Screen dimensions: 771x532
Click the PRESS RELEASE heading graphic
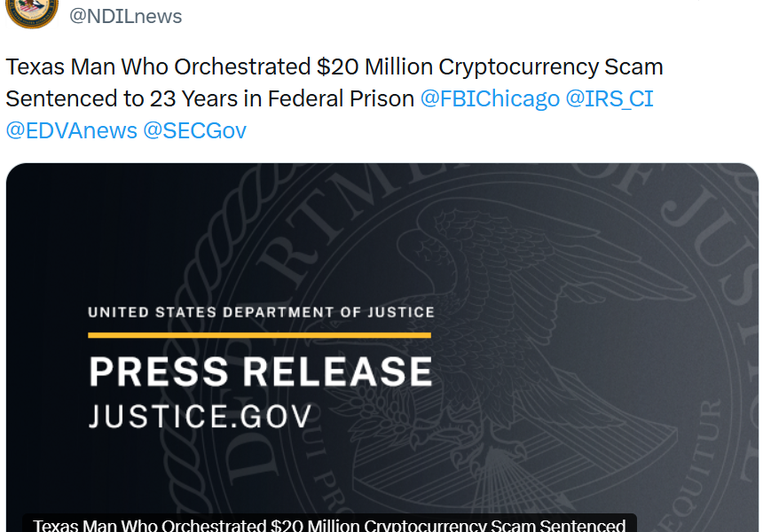click(x=259, y=372)
